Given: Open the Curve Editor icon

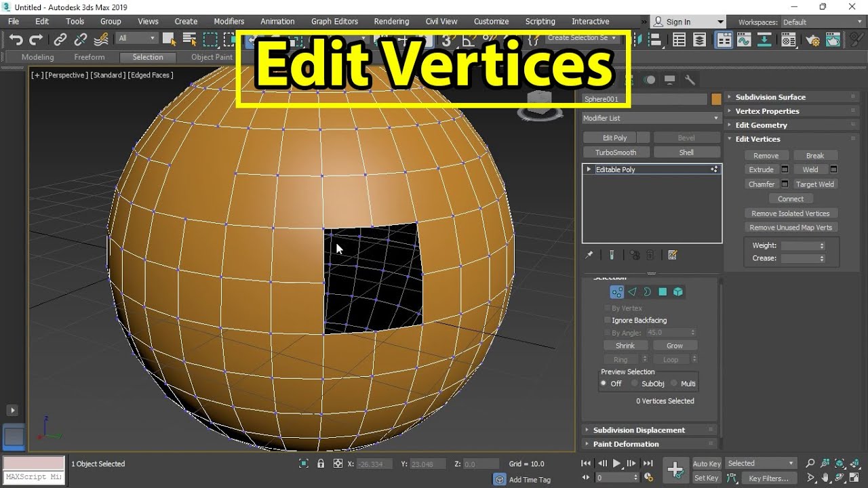Looking at the screenshot, I should point(744,40).
